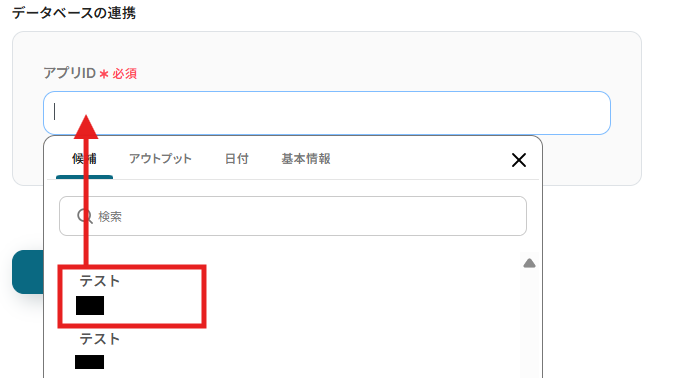Click the second テスト black ID box
688x378 pixels.
pyautogui.click(x=90, y=362)
